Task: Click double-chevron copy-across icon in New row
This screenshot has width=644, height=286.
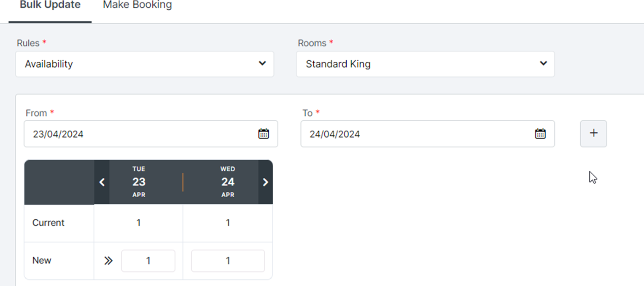Action: point(108,261)
